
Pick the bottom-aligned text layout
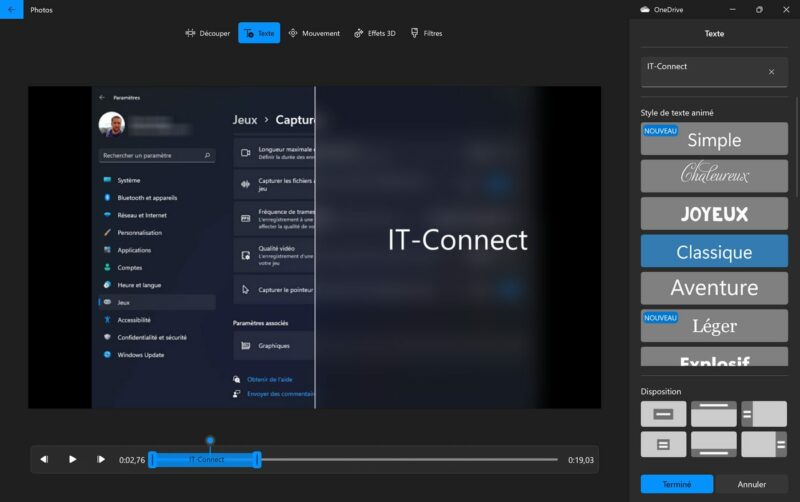click(x=714, y=444)
